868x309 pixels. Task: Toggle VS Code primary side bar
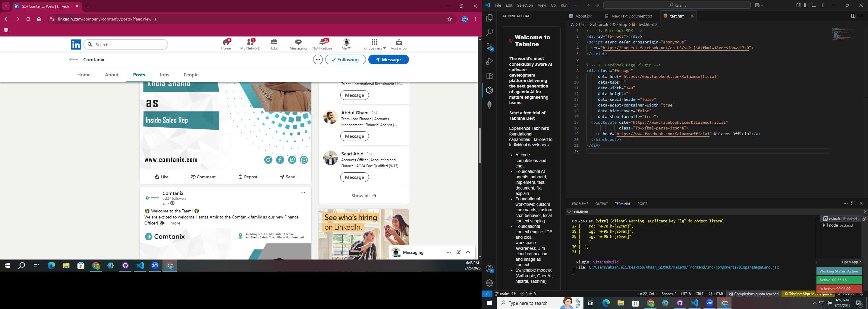pos(806,5)
